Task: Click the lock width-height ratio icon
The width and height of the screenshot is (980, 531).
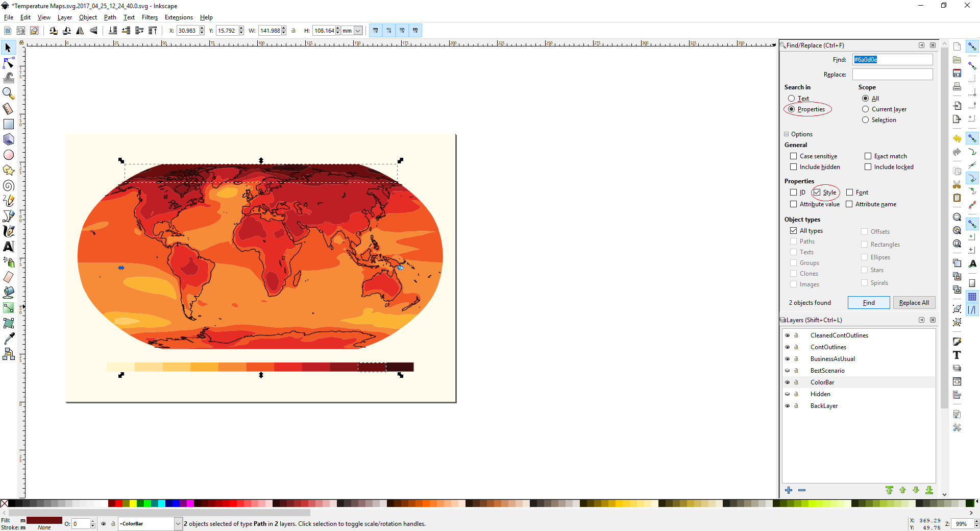Action: tap(293, 31)
